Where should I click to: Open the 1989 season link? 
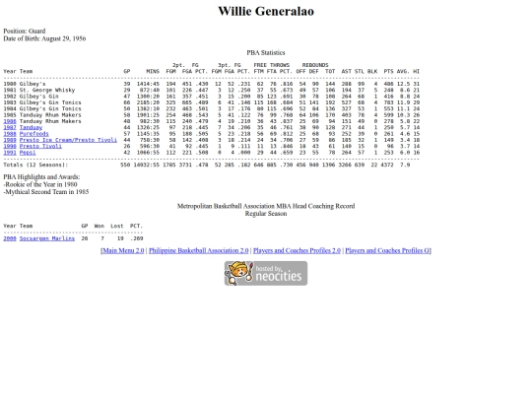tap(10, 140)
